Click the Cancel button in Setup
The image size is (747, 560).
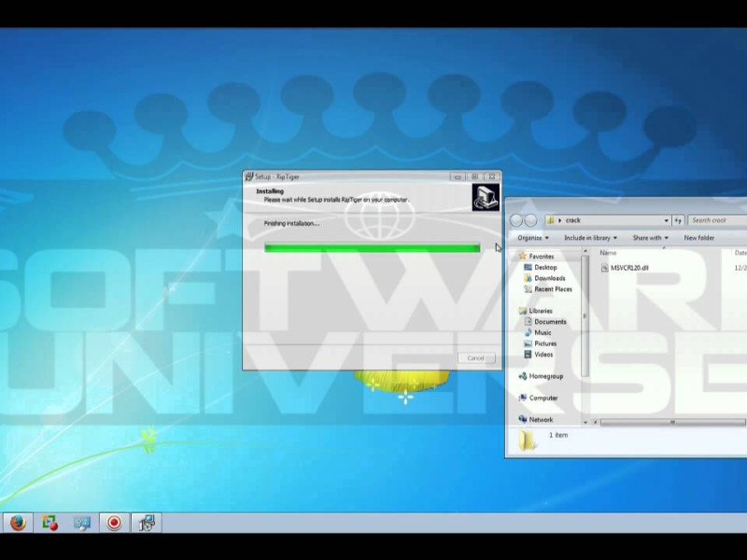476,357
